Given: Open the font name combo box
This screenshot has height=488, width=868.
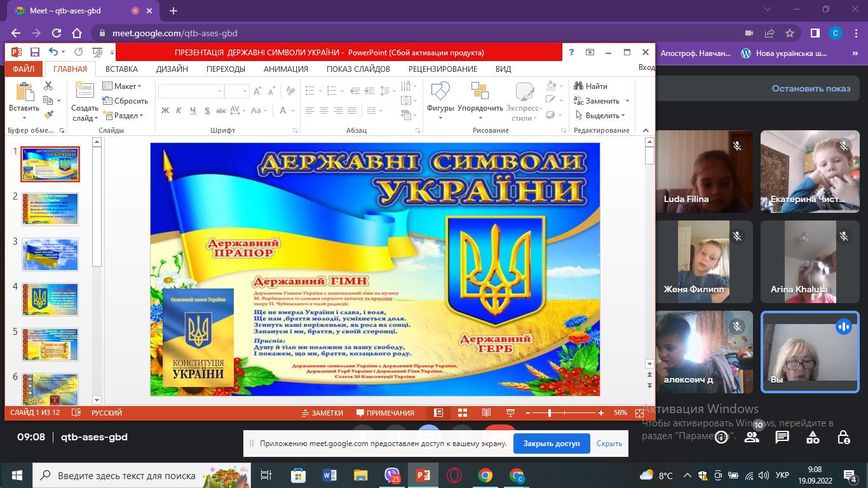Looking at the screenshot, I should pos(191,91).
